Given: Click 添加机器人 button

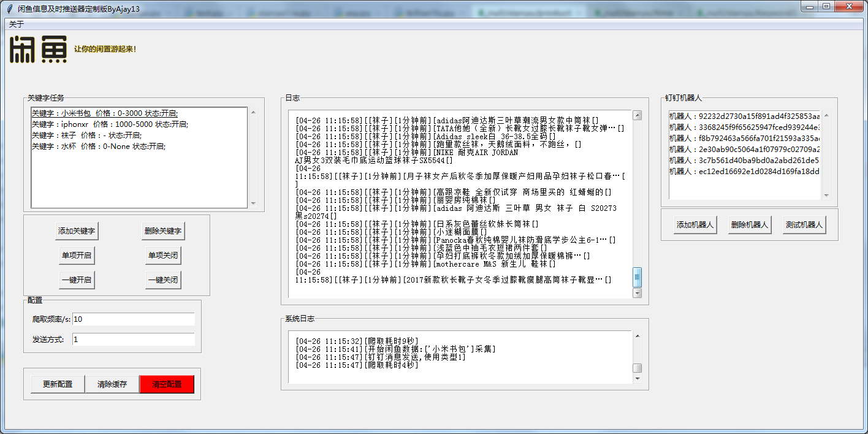Looking at the screenshot, I should click(x=695, y=225).
